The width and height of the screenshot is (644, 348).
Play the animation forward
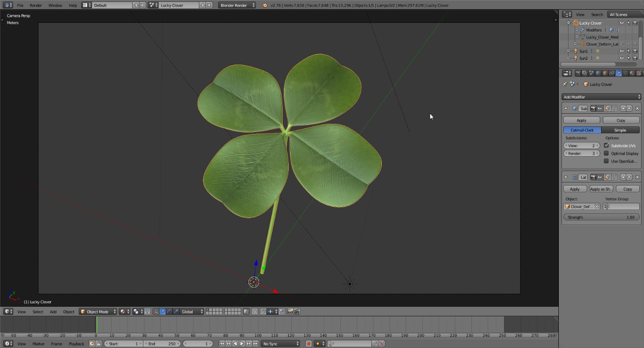[242, 344]
